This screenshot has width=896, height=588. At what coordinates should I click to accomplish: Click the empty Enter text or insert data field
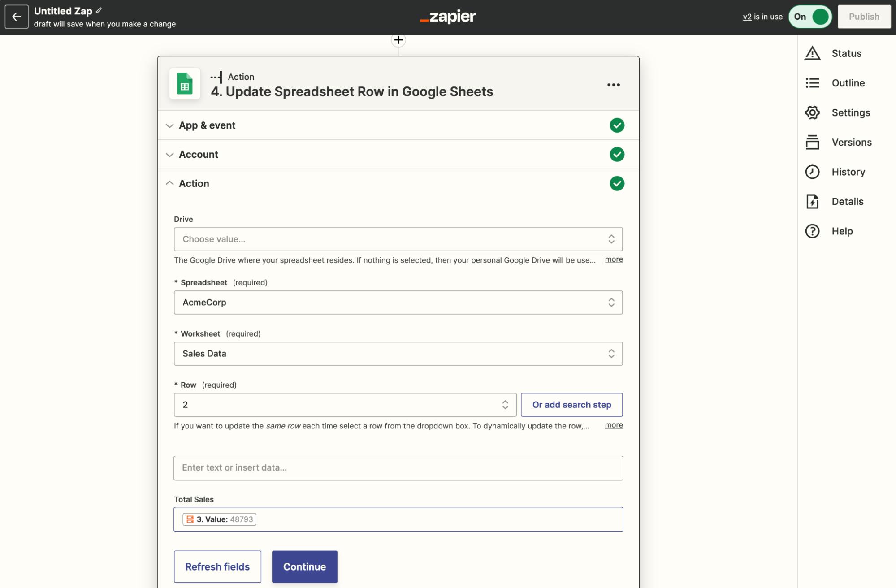coord(398,468)
